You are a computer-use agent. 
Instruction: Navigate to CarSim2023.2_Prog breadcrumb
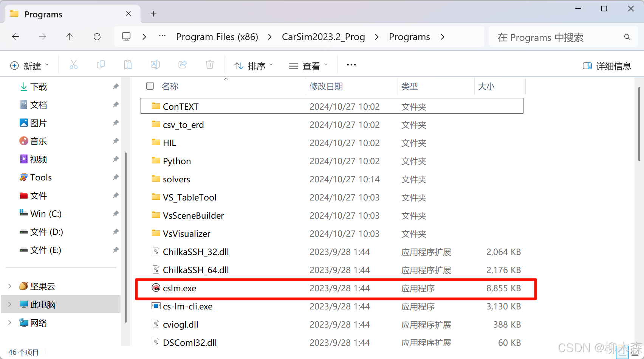coord(324,37)
